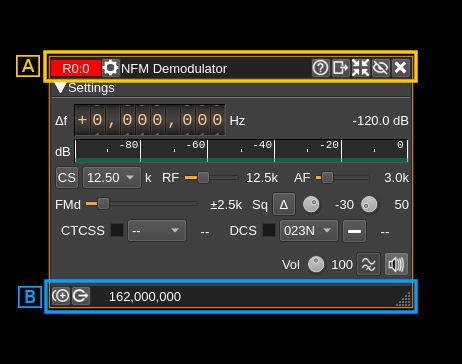Toggle the audio mute speaker icon
This screenshot has width=462, height=364.
tap(396, 264)
